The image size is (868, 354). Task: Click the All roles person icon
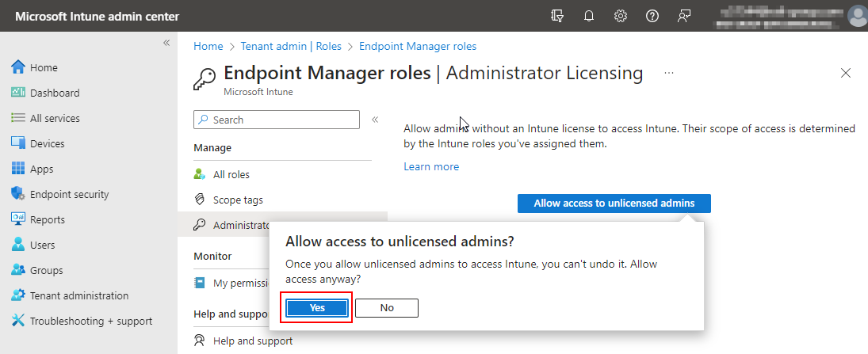click(x=199, y=174)
